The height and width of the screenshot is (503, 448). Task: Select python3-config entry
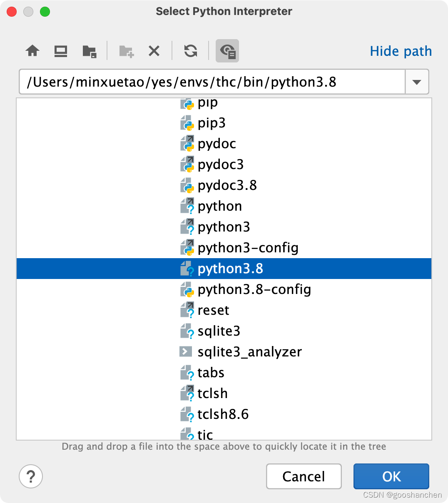click(224, 248)
